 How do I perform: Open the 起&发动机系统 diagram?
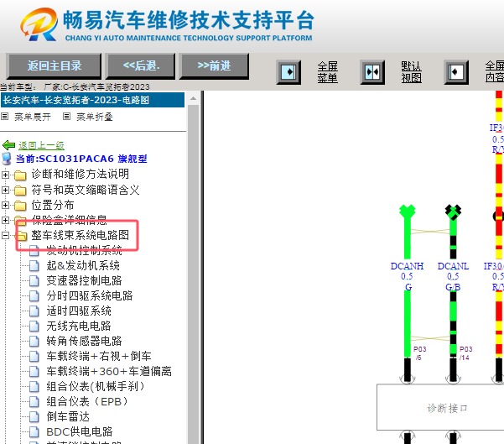(x=83, y=265)
